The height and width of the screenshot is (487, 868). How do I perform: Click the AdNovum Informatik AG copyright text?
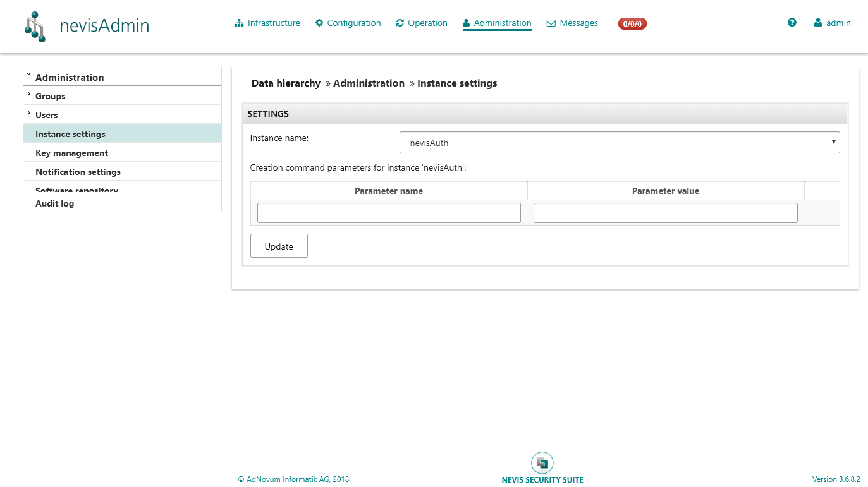pyautogui.click(x=294, y=479)
